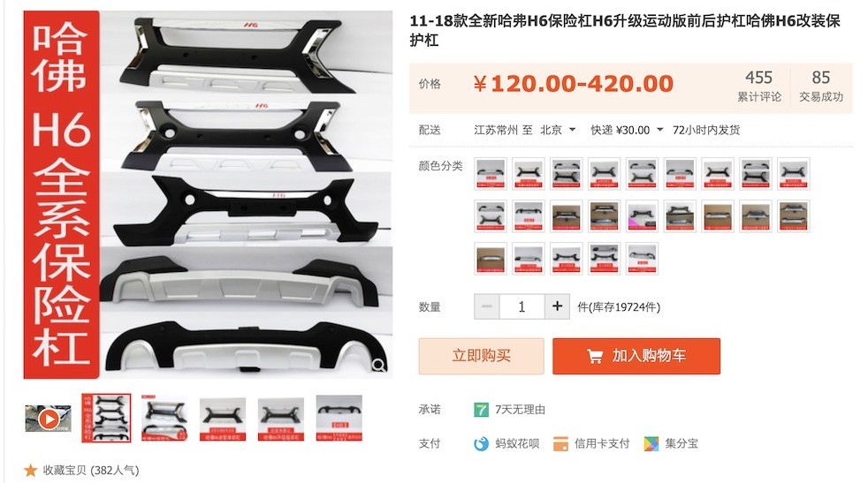Click the 集分宝 colorful icon
This screenshot has width=868, height=483.
(651, 443)
